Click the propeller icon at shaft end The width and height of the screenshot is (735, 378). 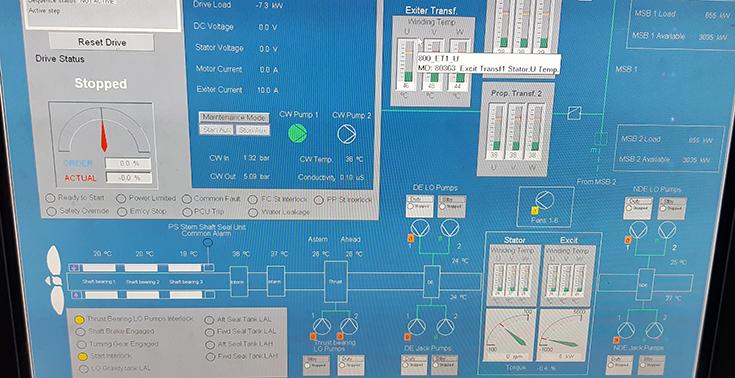click(55, 280)
